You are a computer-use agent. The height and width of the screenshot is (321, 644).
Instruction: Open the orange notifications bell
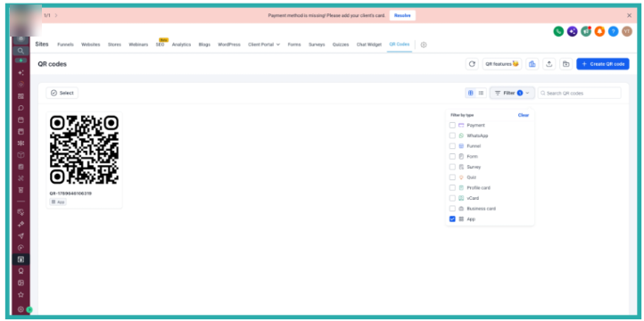coord(599,31)
